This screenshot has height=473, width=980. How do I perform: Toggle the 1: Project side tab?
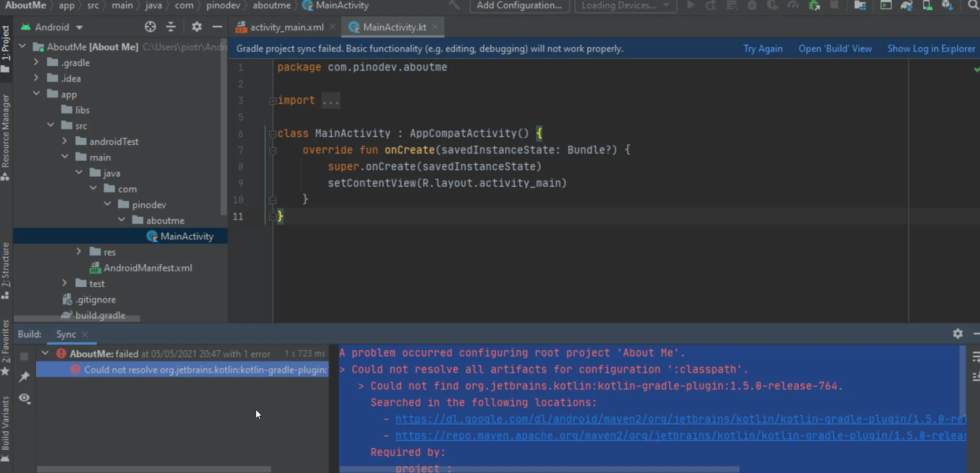[x=6, y=51]
